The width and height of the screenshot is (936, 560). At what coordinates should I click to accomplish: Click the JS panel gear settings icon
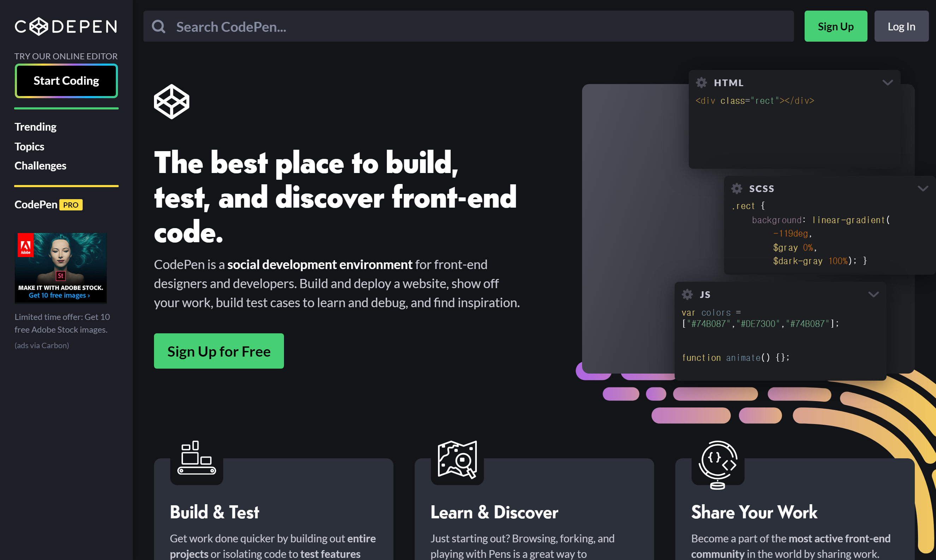(687, 294)
